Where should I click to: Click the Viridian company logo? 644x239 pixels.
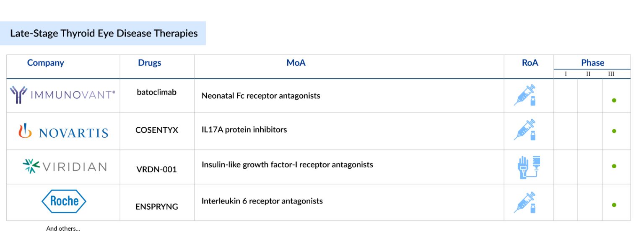64,167
